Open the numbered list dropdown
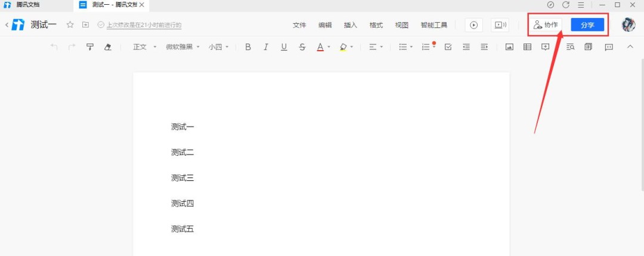Screen dimensions: 644x256 tap(428, 47)
